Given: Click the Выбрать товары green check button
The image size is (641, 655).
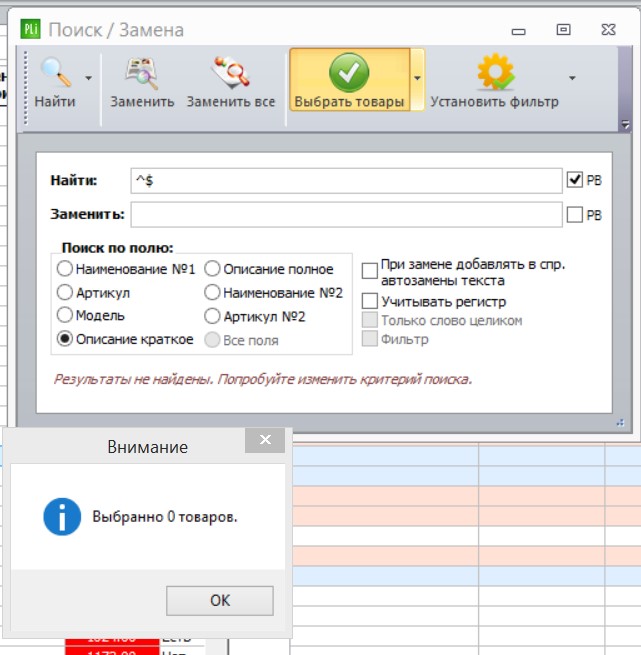Looking at the screenshot, I should [349, 79].
